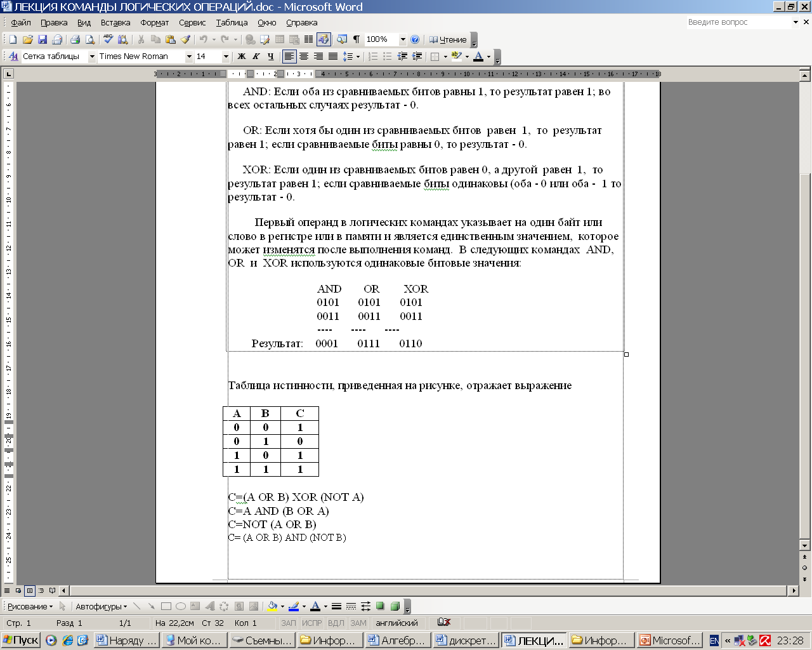Toggle underline formatting (Ч)

pos(271,56)
